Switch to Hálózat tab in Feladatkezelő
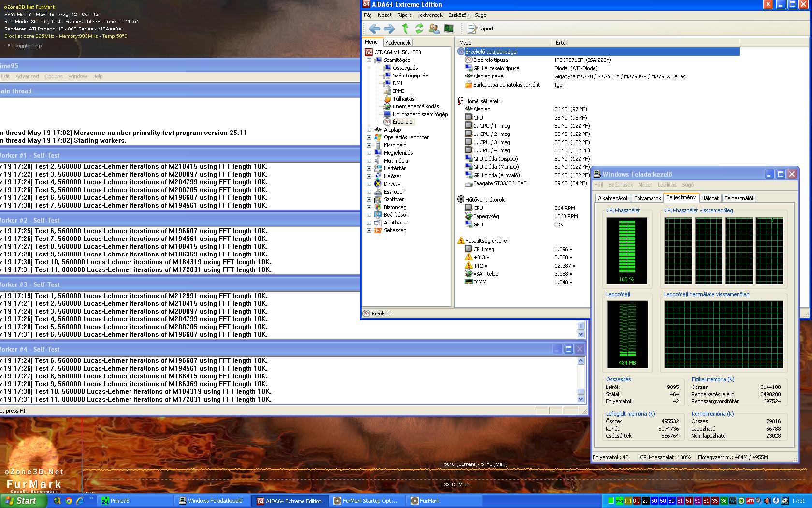Viewport: 812px width, 508px height. tap(710, 198)
